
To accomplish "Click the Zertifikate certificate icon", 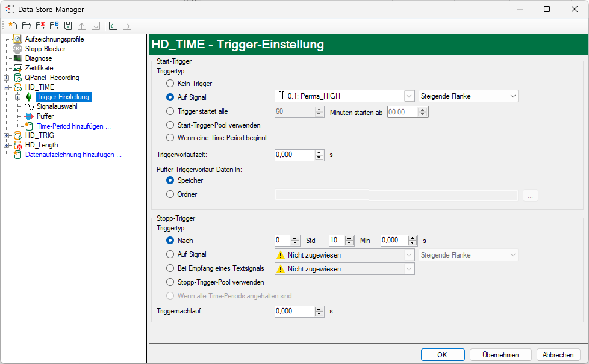I will [x=17, y=68].
